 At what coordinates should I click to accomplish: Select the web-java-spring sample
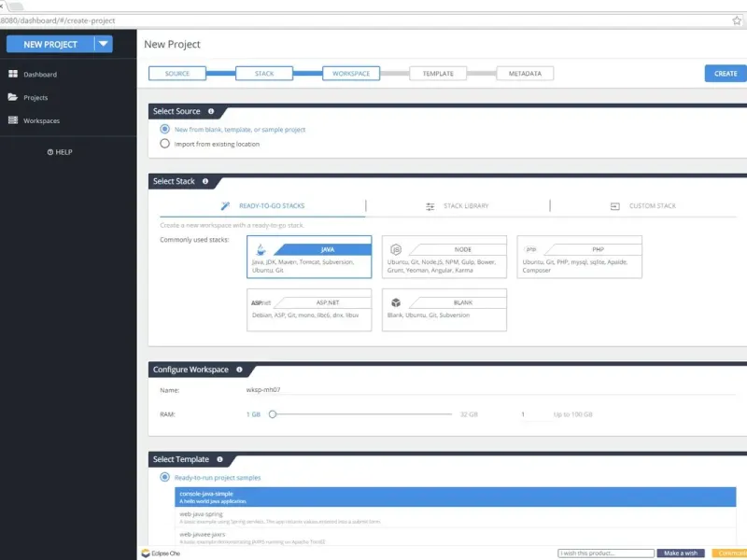[x=456, y=518]
